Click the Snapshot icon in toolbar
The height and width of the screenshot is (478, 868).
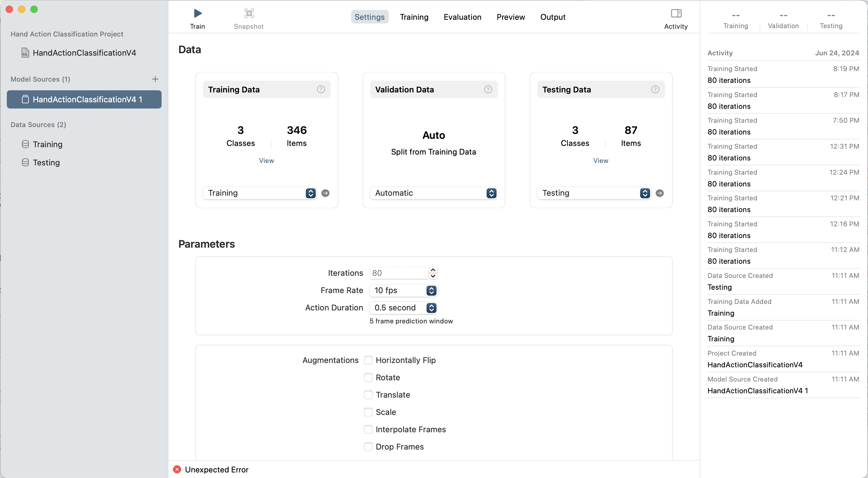point(249,14)
